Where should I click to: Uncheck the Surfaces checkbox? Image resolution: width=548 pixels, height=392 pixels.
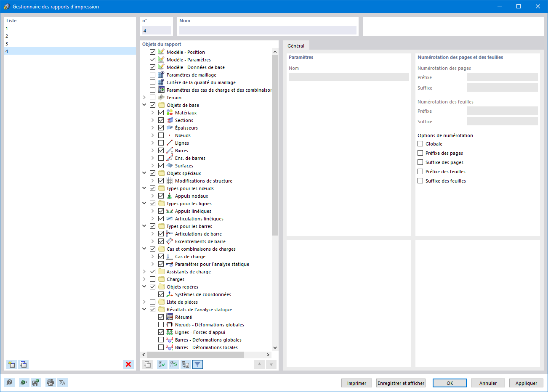(x=161, y=166)
